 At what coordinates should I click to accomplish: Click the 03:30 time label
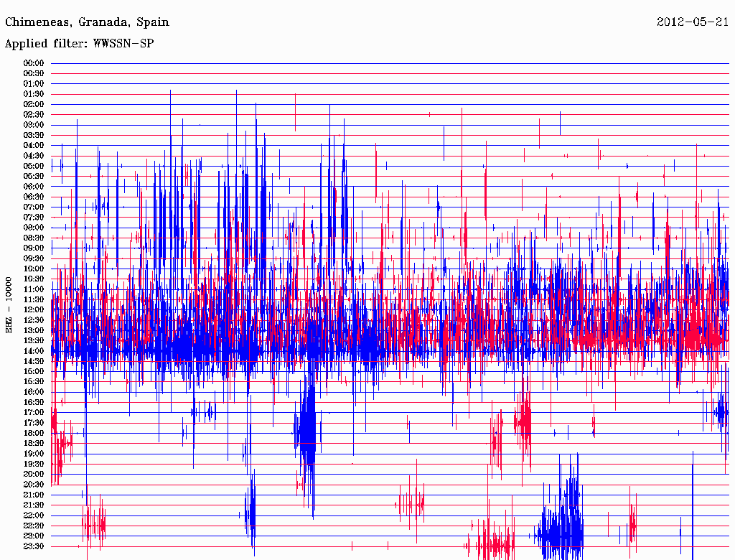point(34,136)
